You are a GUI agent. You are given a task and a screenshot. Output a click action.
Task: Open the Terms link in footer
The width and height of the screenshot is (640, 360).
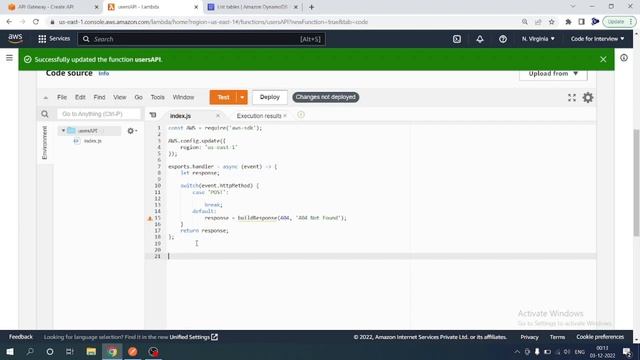(x=557, y=337)
